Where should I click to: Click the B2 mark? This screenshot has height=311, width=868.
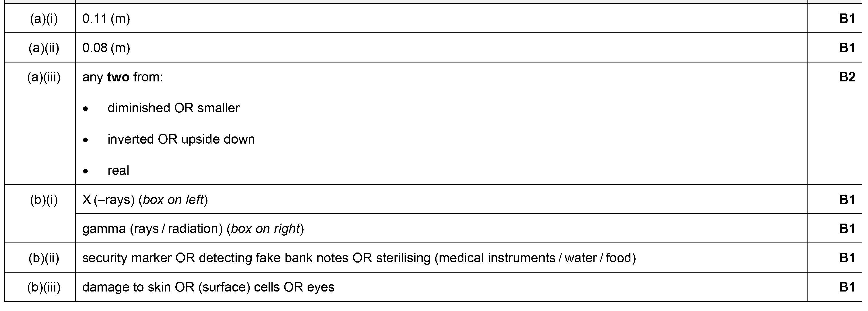click(x=847, y=77)
